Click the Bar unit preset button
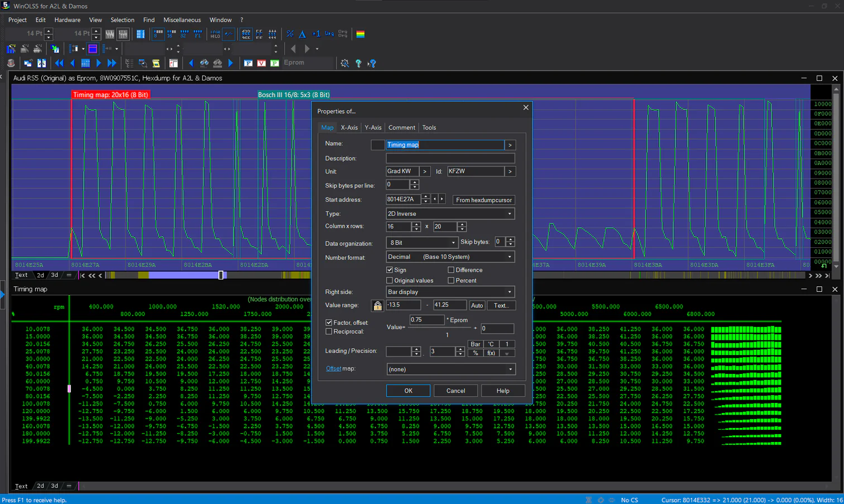The height and width of the screenshot is (504, 844). click(476, 344)
